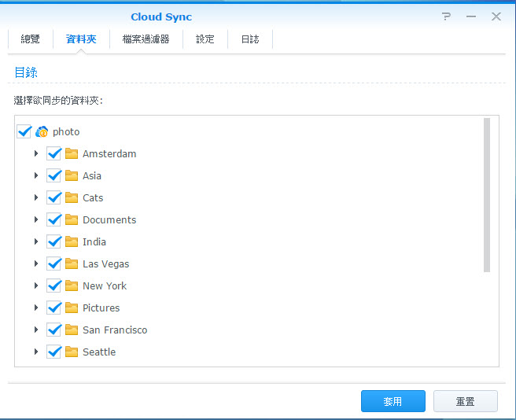This screenshot has width=516, height=420.
Task: Go to the 設定 tab
Action: (205, 39)
